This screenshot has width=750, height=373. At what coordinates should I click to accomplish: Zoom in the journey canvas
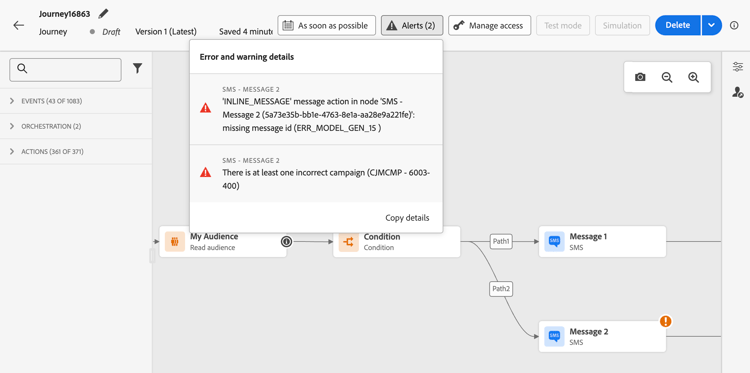coord(694,77)
